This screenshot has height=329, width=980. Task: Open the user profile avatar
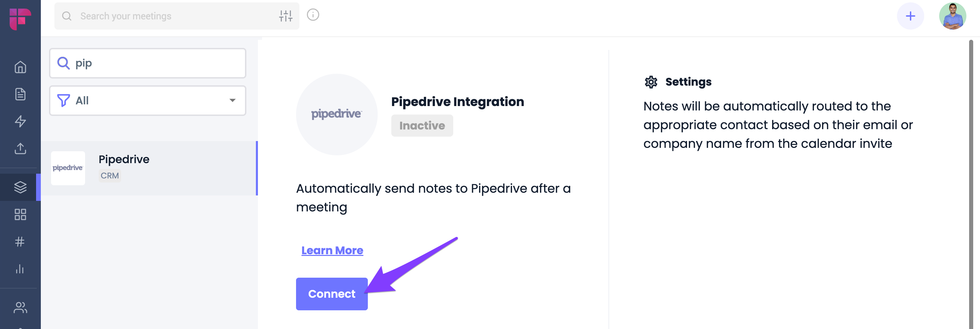(x=952, y=16)
